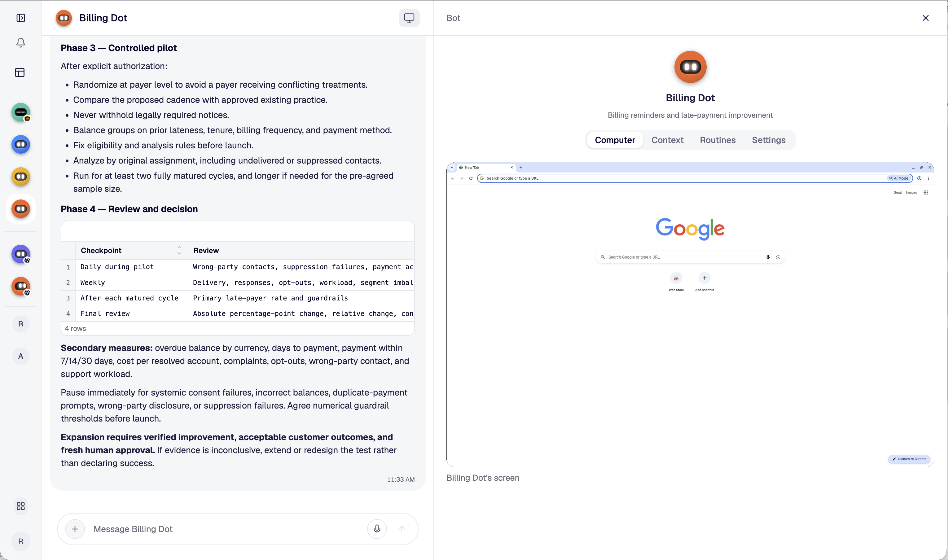This screenshot has width=948, height=560.
Task: Switch to the Computer tab
Action: [615, 140]
